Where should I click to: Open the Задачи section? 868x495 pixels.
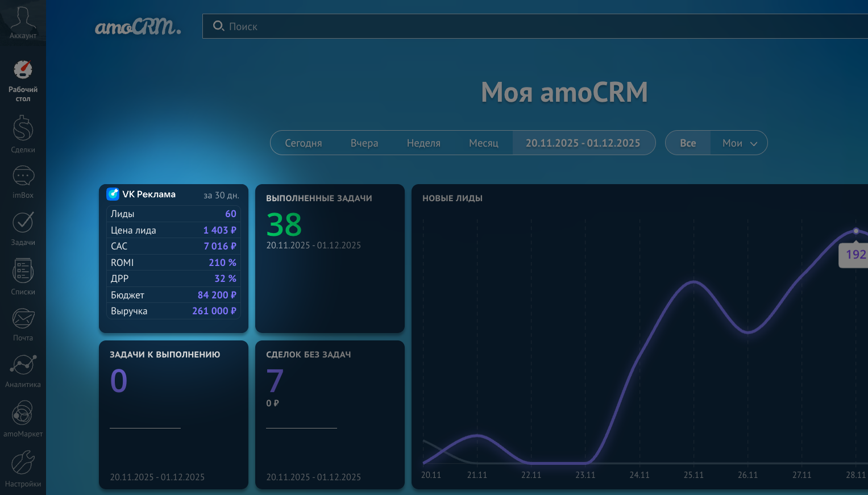click(x=23, y=227)
